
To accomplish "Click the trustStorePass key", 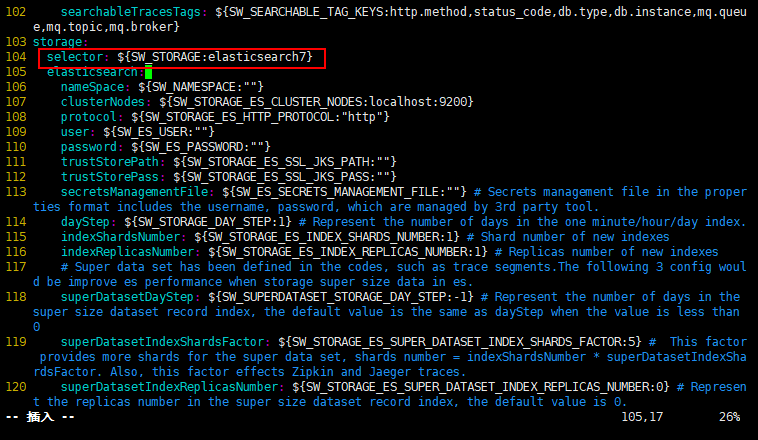I will click(x=110, y=177).
